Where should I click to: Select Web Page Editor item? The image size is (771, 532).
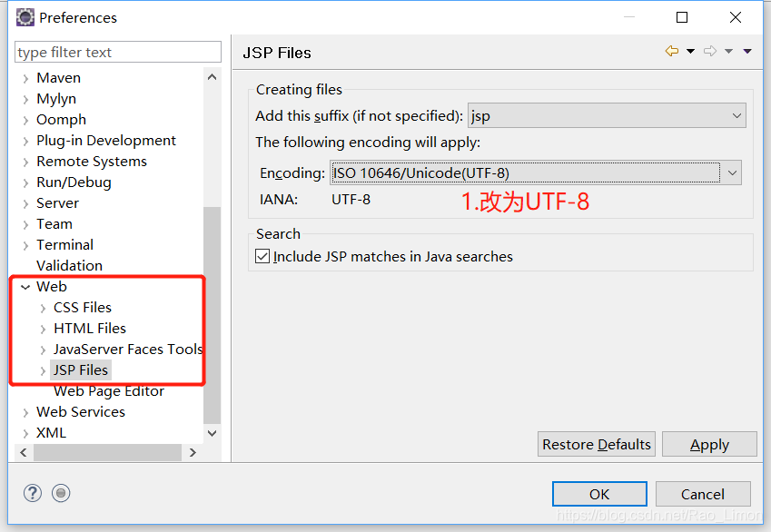pos(109,391)
